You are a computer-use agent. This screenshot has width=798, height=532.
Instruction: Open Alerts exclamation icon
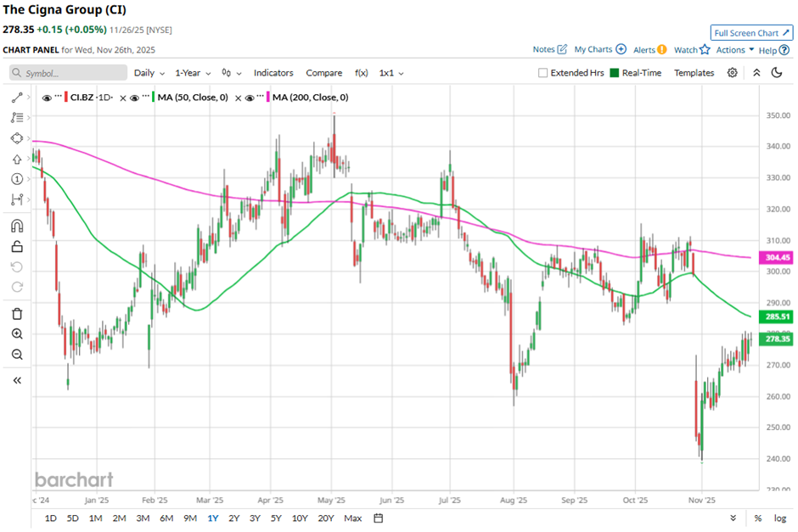661,49
